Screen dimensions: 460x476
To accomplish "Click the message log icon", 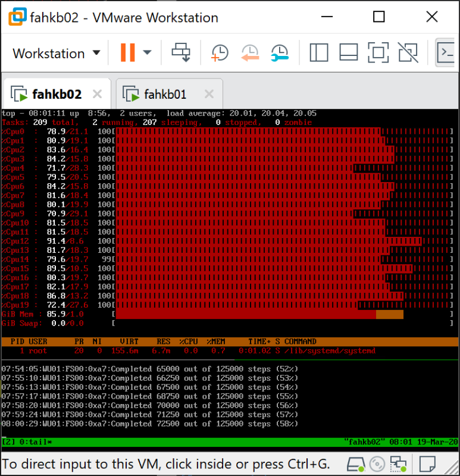I will (427, 464).
